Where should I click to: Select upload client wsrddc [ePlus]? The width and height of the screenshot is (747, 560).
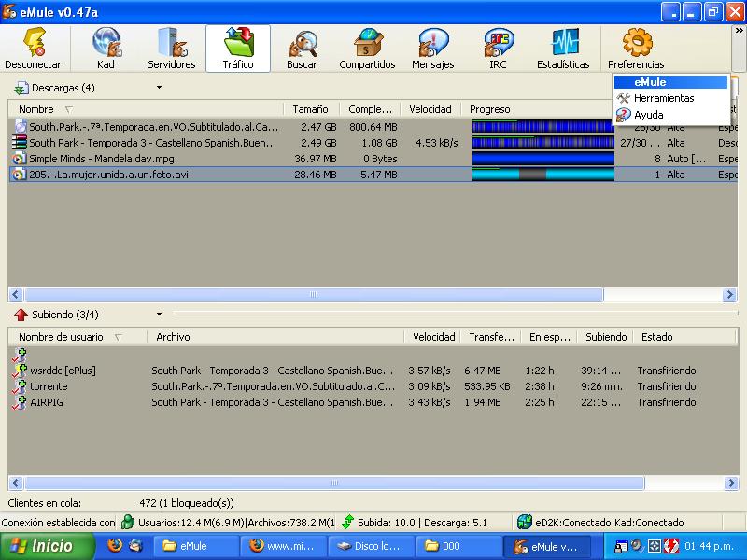pyautogui.click(x=373, y=371)
